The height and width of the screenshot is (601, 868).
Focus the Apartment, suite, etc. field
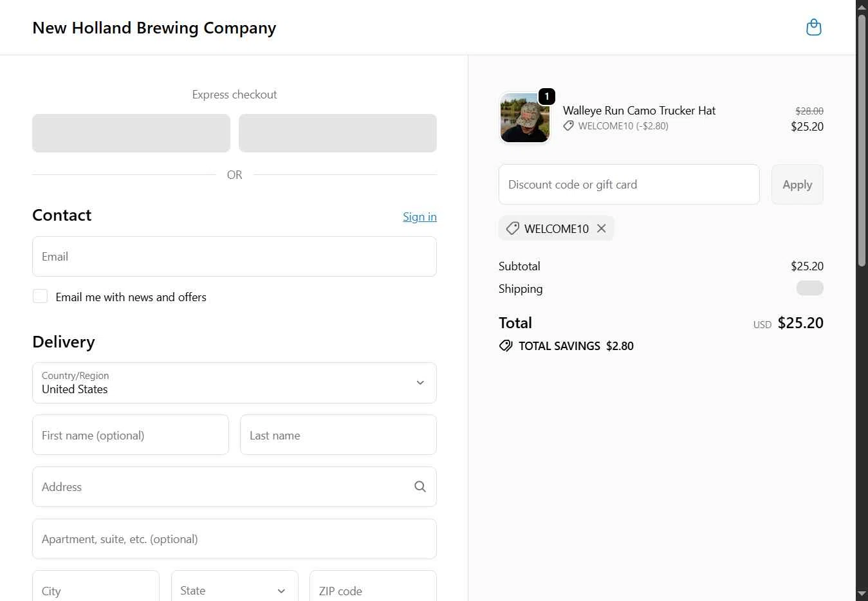(x=234, y=539)
